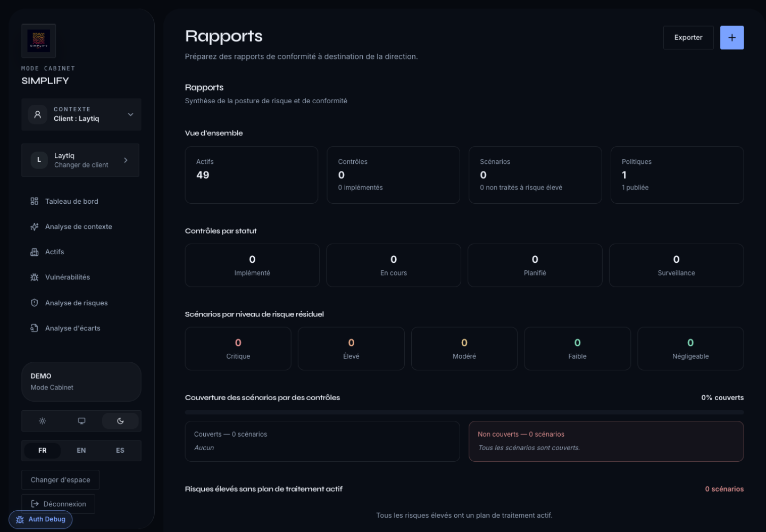Click the Auth Debug button
This screenshot has width=766, height=532.
tap(40, 519)
